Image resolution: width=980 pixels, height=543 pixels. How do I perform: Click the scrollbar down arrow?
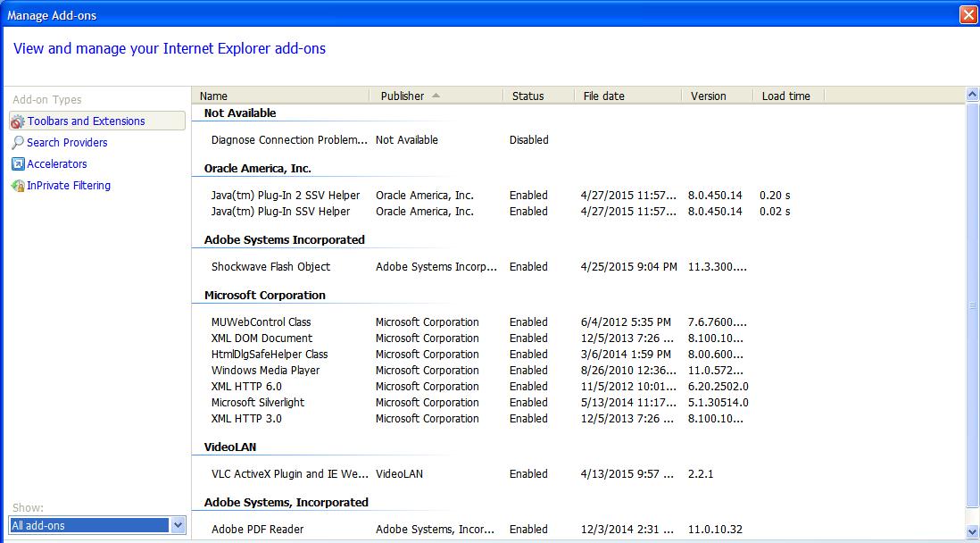973,531
